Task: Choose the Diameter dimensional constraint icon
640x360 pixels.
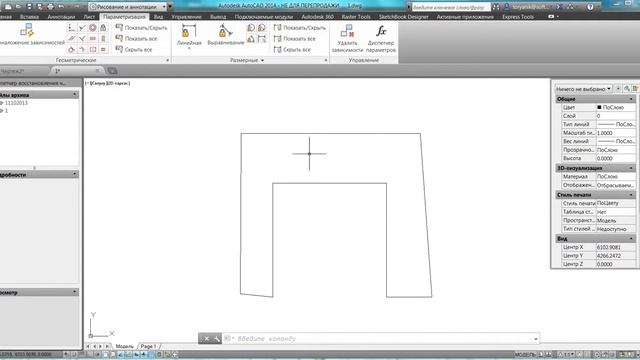Action: coord(262,28)
